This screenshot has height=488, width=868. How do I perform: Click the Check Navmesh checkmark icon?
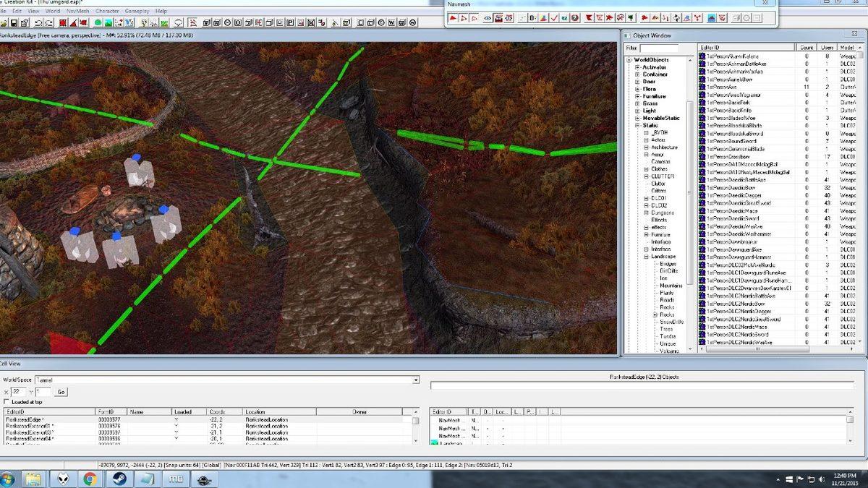[x=553, y=18]
